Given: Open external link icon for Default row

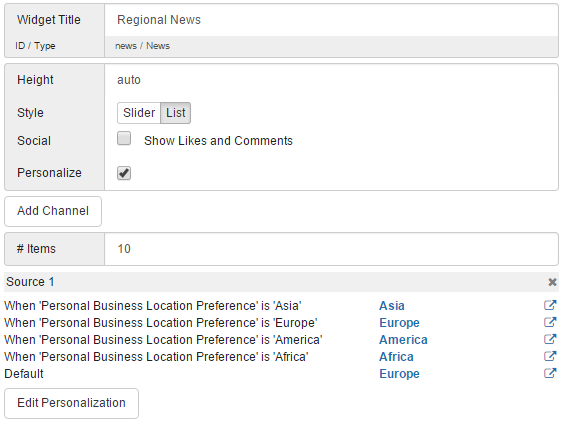Looking at the screenshot, I should click(550, 373).
